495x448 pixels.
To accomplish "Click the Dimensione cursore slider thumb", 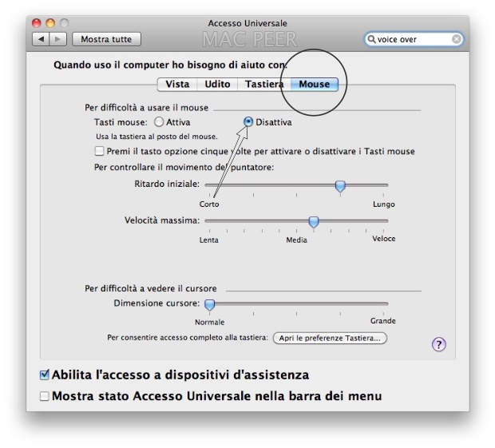I will [x=210, y=305].
